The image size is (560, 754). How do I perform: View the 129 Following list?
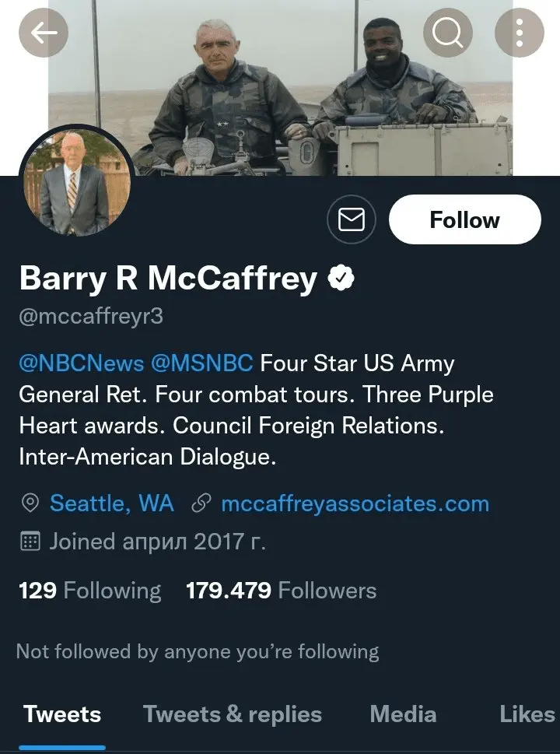[89, 591]
